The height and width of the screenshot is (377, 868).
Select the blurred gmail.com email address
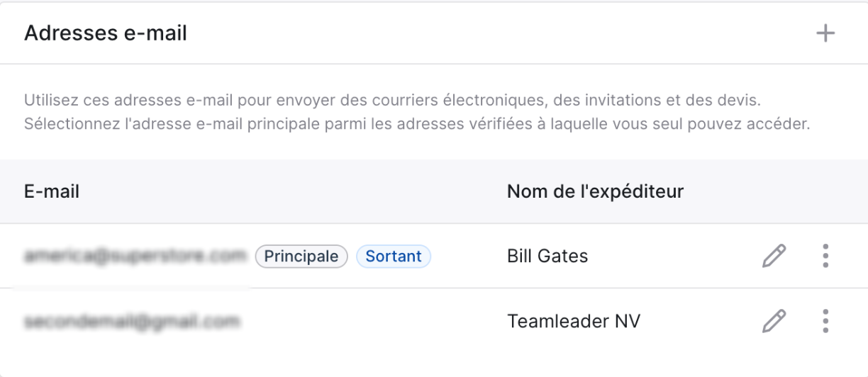[x=131, y=322]
